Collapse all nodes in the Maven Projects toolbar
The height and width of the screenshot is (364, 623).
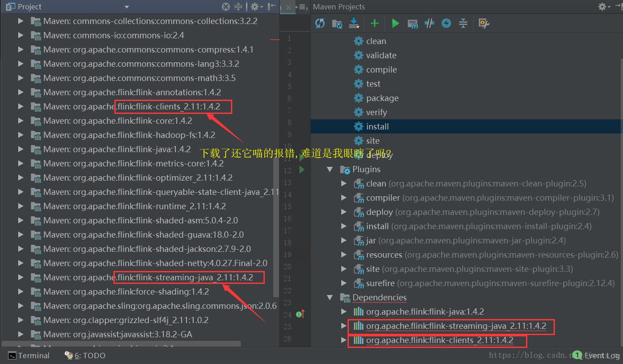click(463, 23)
